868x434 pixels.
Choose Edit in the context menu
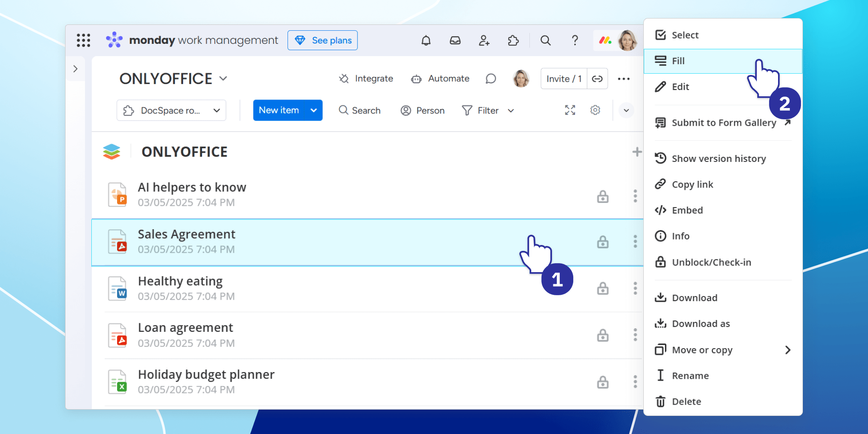click(723, 87)
